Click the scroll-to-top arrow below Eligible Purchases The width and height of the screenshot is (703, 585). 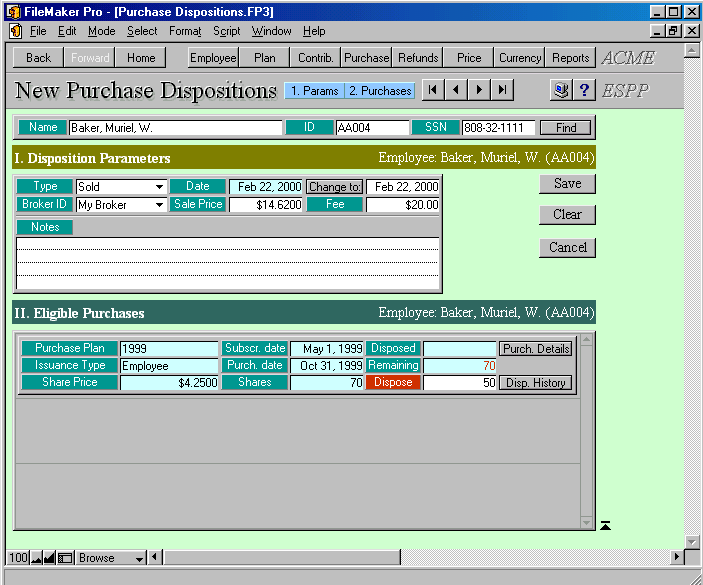click(605, 525)
